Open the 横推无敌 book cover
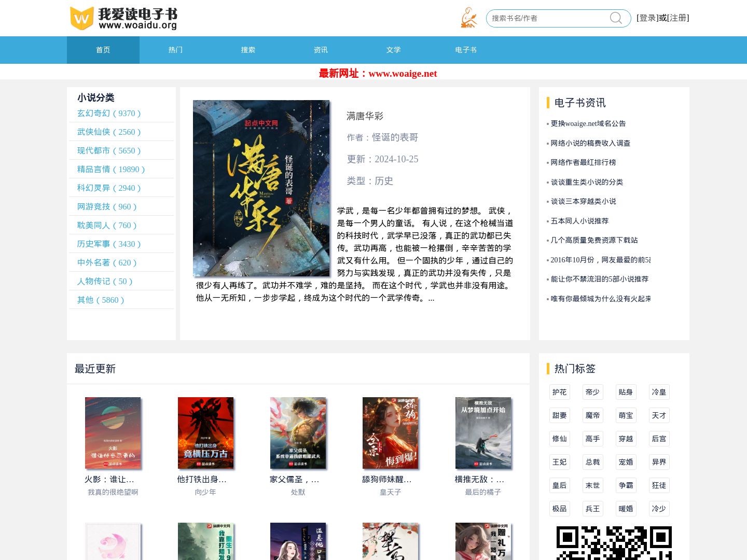The height and width of the screenshot is (560, 747). [x=483, y=433]
